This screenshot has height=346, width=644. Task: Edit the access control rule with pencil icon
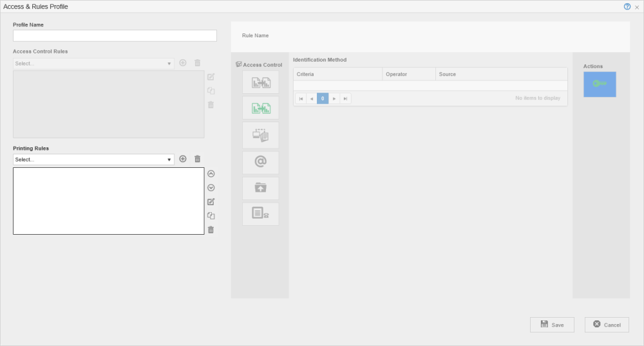pyautogui.click(x=211, y=77)
